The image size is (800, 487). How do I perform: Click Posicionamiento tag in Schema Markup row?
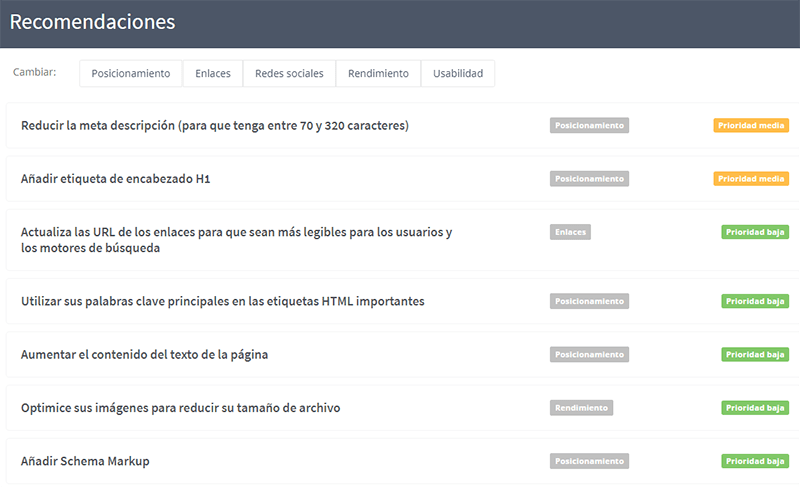click(x=589, y=461)
